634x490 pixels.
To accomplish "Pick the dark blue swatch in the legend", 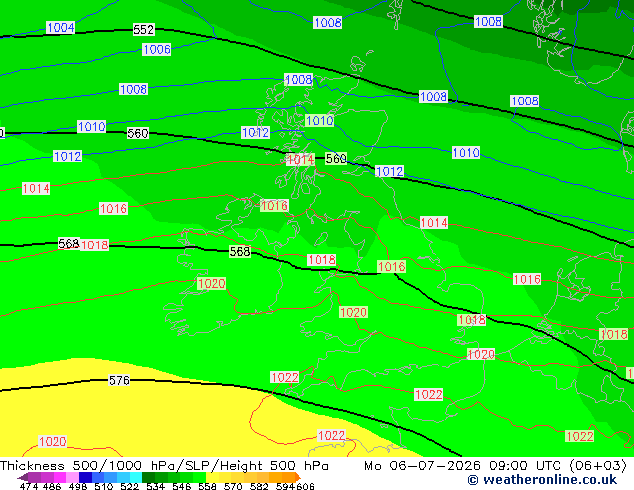I will (85, 477).
